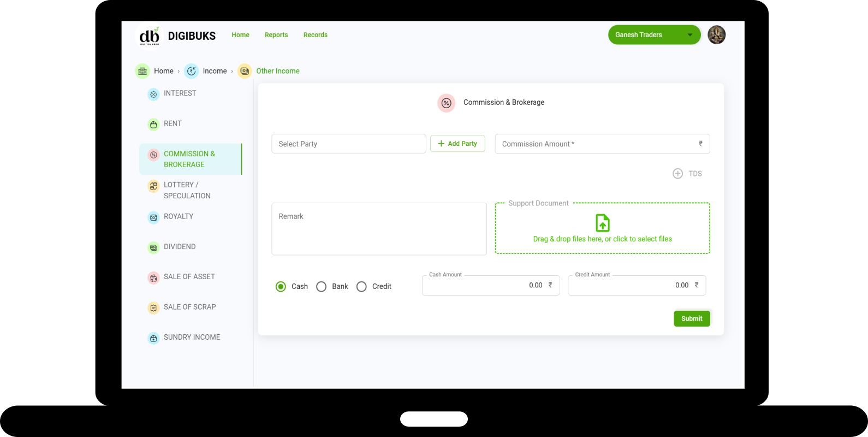Click drag & drop files upload area
Viewport: 868px width, 437px height.
pyautogui.click(x=603, y=228)
